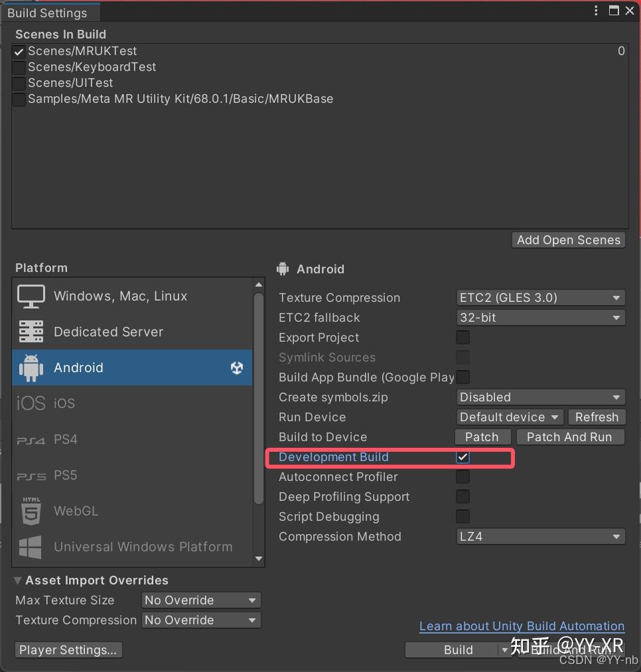Image resolution: width=641 pixels, height=672 pixels.
Task: Click the Unity module icon beside Android
Action: pos(237,368)
